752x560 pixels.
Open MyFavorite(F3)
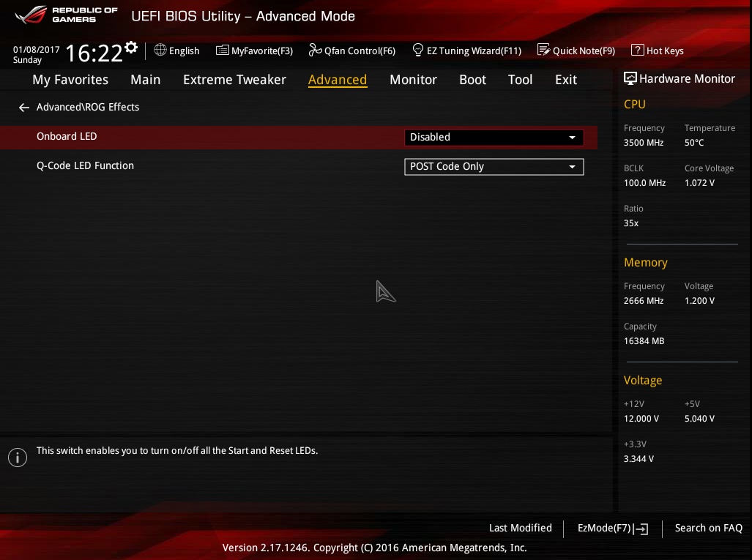[255, 51]
